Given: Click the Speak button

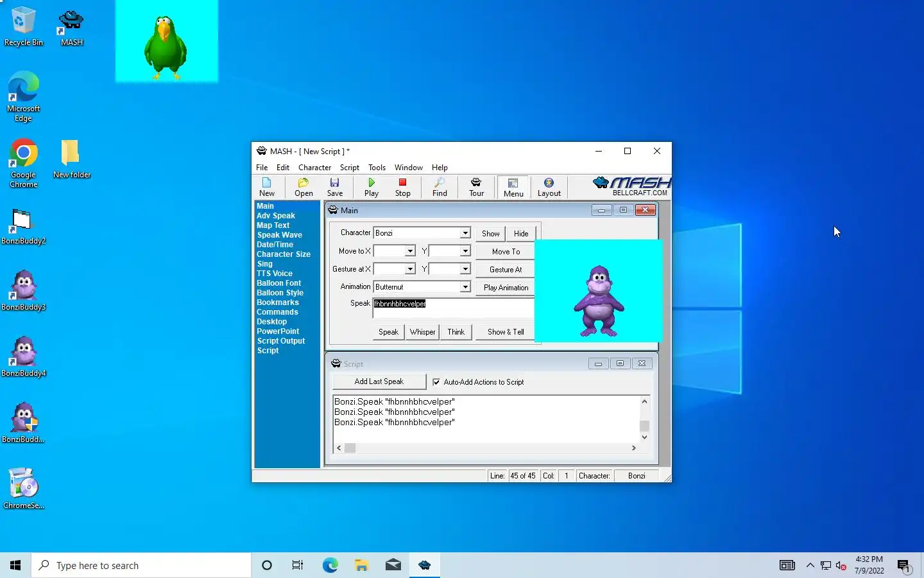Looking at the screenshot, I should (388, 332).
